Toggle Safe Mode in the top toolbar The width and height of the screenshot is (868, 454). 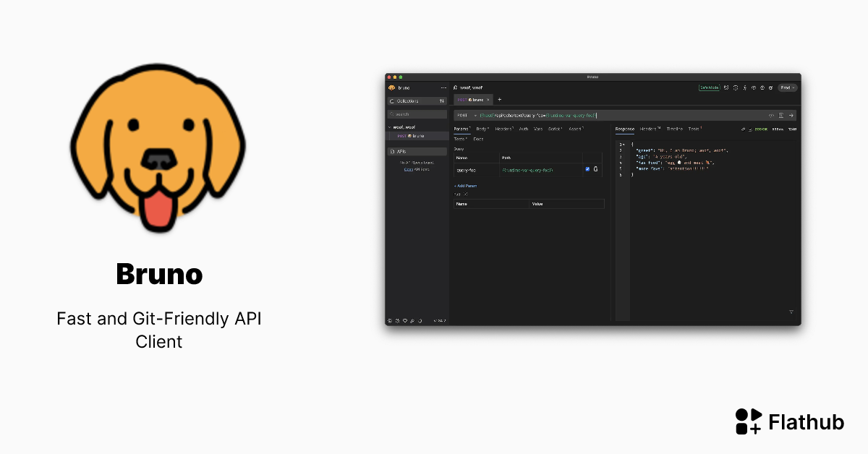[709, 87]
